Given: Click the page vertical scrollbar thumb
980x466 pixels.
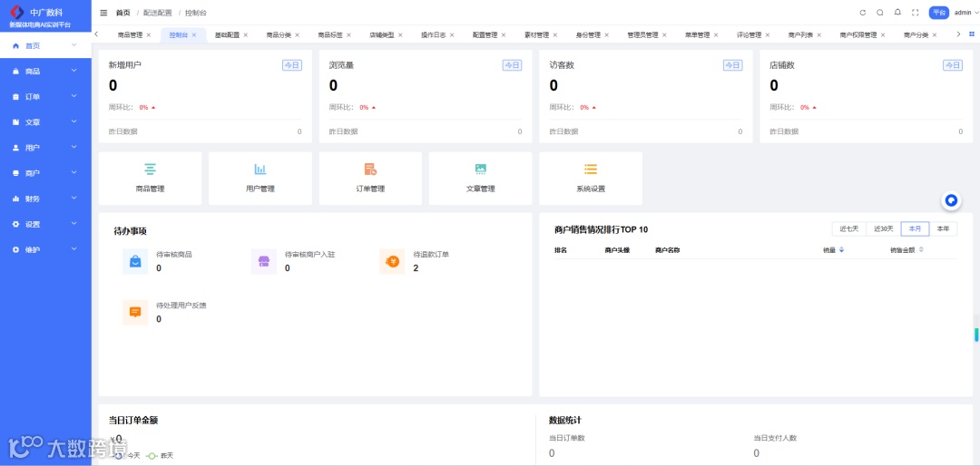Looking at the screenshot, I should tap(976, 335).
